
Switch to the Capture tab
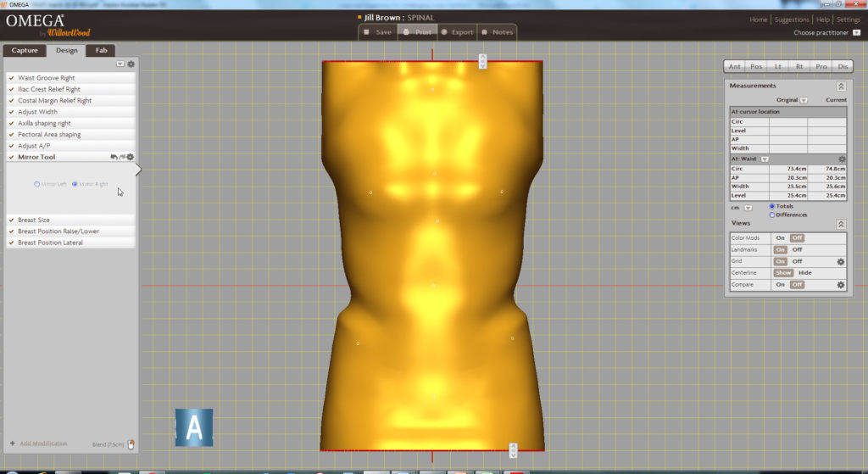click(x=25, y=51)
